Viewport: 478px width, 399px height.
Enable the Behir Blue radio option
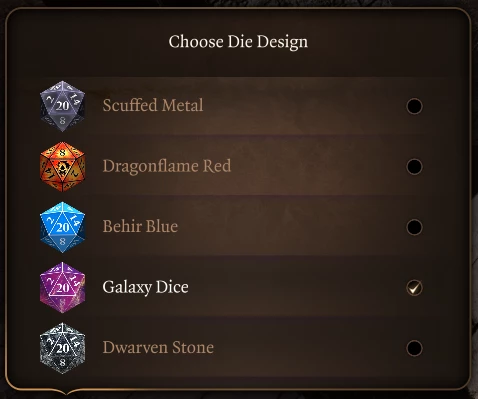[414, 227]
